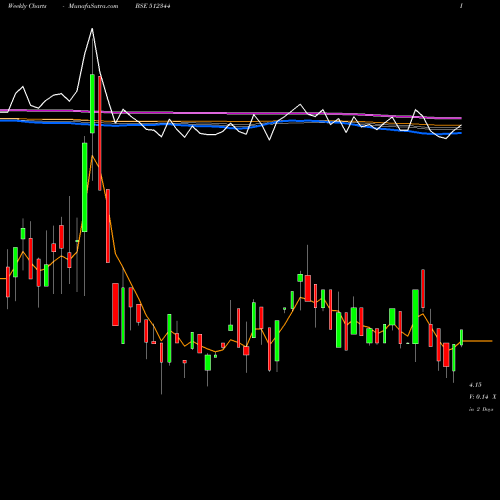Click the 'MunafaSutra.com' site label
The width and height of the screenshot is (500, 500).
click(x=93, y=6)
